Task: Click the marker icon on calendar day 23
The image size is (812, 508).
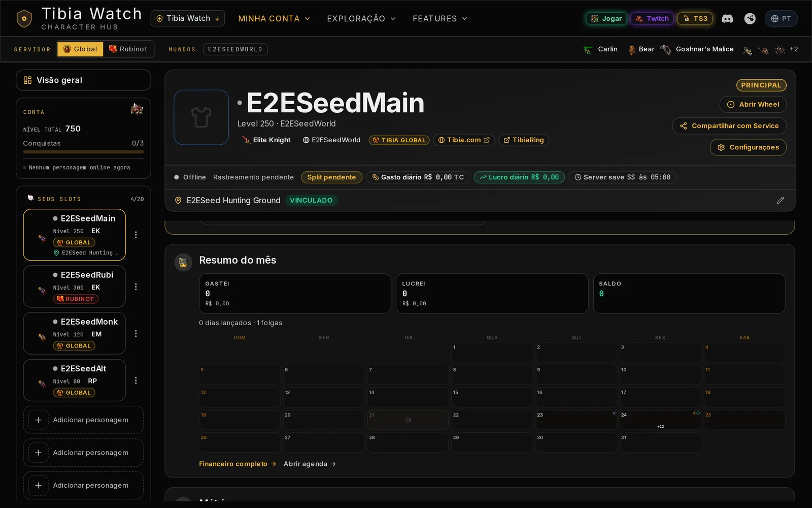Action: [x=614, y=413]
